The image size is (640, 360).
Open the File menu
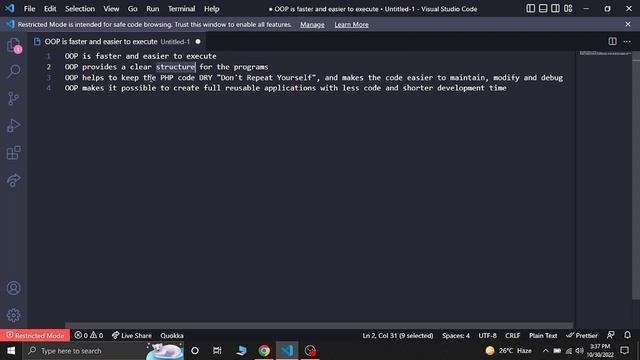click(x=29, y=9)
